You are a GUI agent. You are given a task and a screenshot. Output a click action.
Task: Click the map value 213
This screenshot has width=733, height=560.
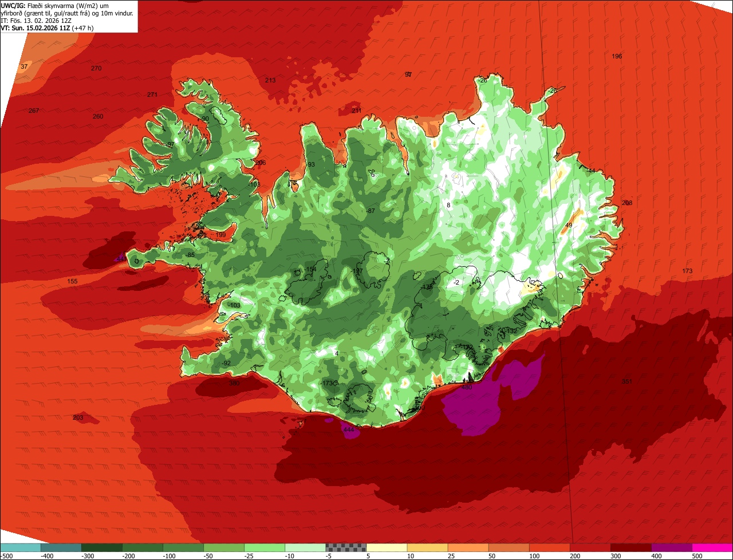click(270, 80)
